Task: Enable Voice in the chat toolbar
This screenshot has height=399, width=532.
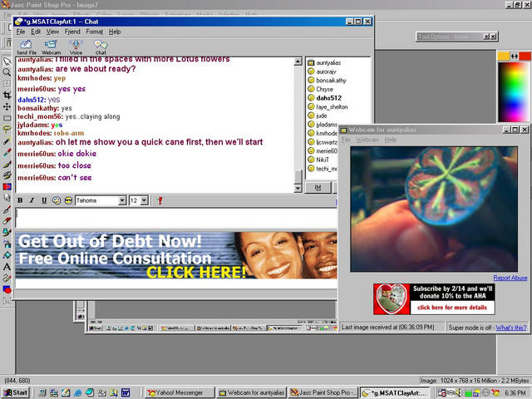Action: click(76, 47)
